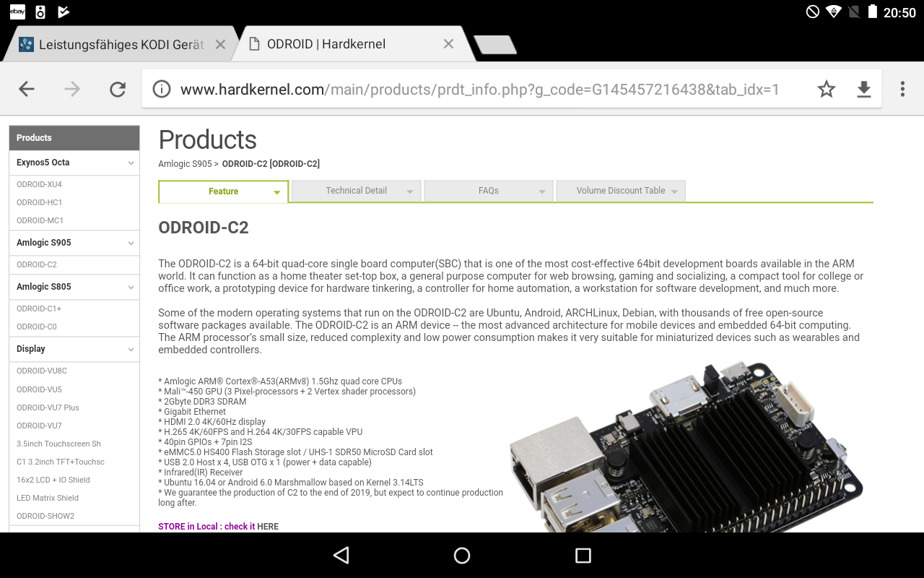The image size is (924, 578).
Task: Tap the 20:50 clock in the status bar
Action: point(899,12)
